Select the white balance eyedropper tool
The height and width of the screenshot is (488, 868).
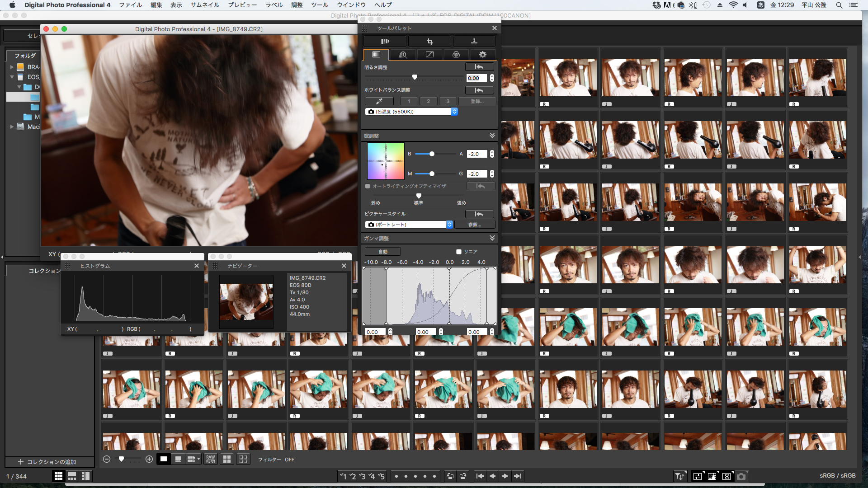tap(379, 101)
